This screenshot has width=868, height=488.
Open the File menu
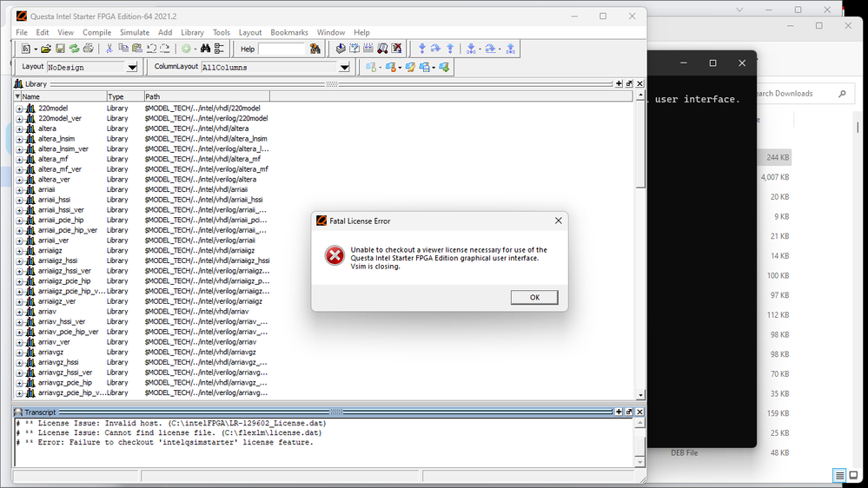[x=22, y=33]
